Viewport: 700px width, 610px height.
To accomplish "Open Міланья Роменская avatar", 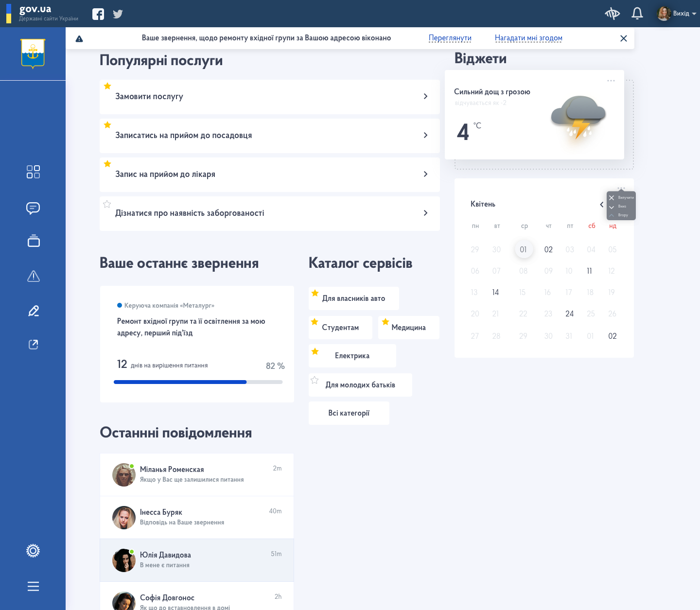I will 124,475.
